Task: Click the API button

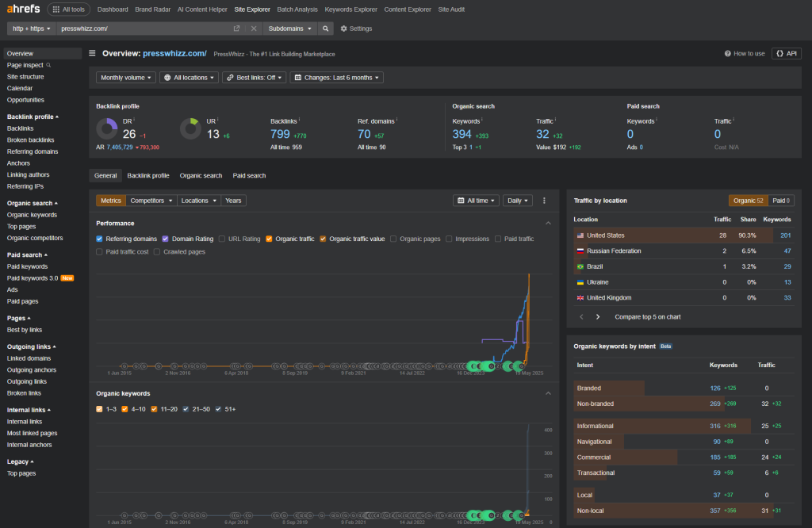Action: pos(787,53)
